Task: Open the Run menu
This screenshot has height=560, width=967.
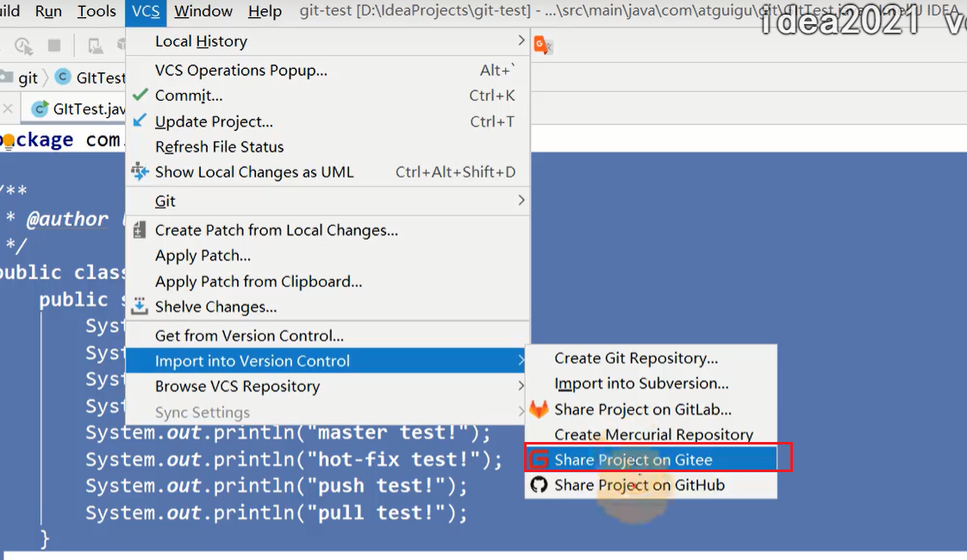Action: (x=48, y=11)
